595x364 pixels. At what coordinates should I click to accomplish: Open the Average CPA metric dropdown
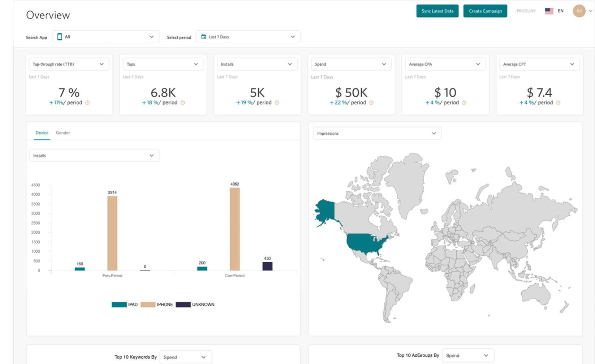[445, 64]
